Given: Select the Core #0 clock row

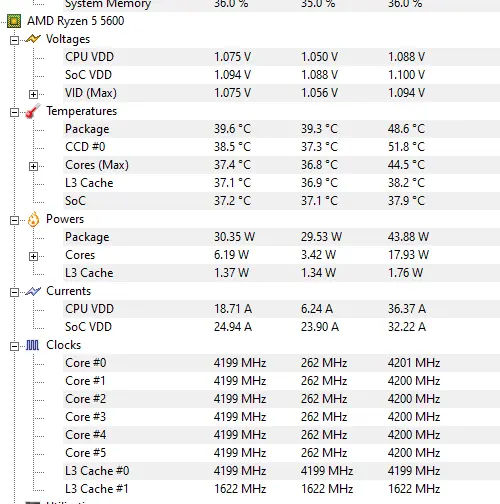Looking at the screenshot, I should pos(281,363).
